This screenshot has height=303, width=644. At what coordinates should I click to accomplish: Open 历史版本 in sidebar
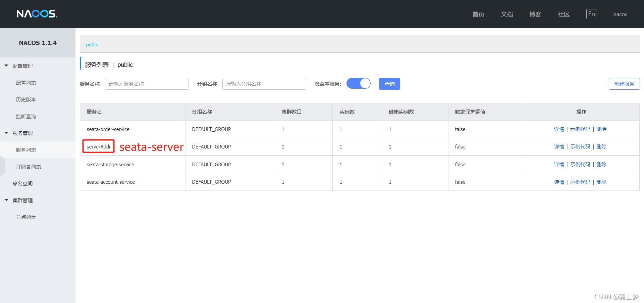[26, 99]
